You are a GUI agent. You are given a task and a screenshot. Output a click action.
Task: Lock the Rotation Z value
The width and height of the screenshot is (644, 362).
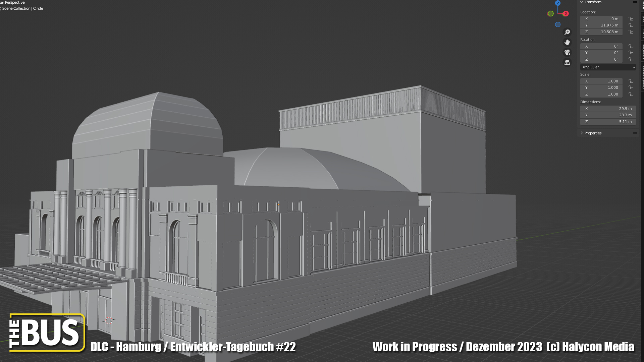(631, 59)
